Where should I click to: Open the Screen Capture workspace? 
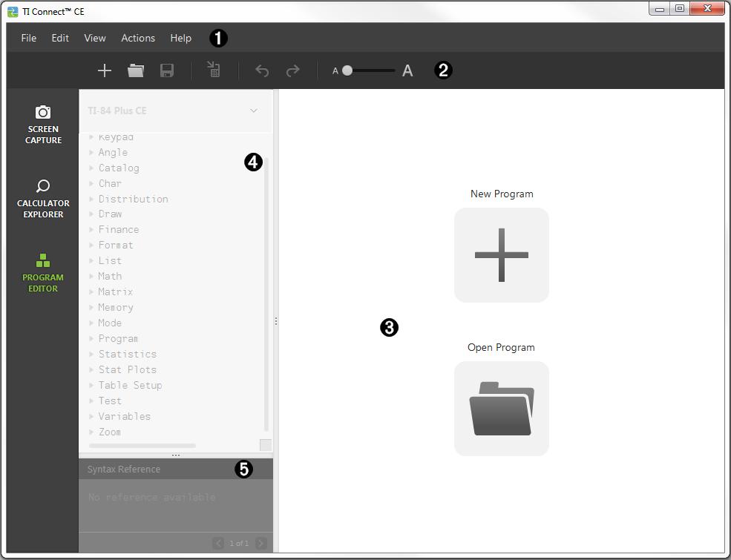tap(43, 125)
